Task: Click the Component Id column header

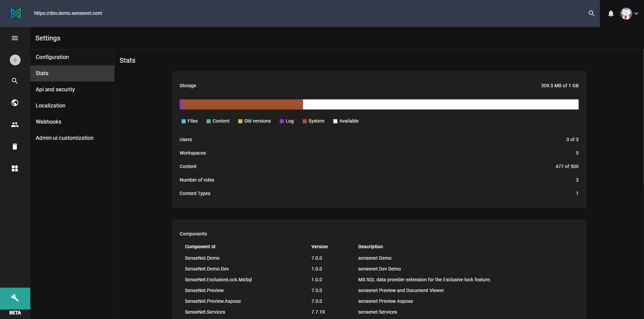Action: coord(200,247)
